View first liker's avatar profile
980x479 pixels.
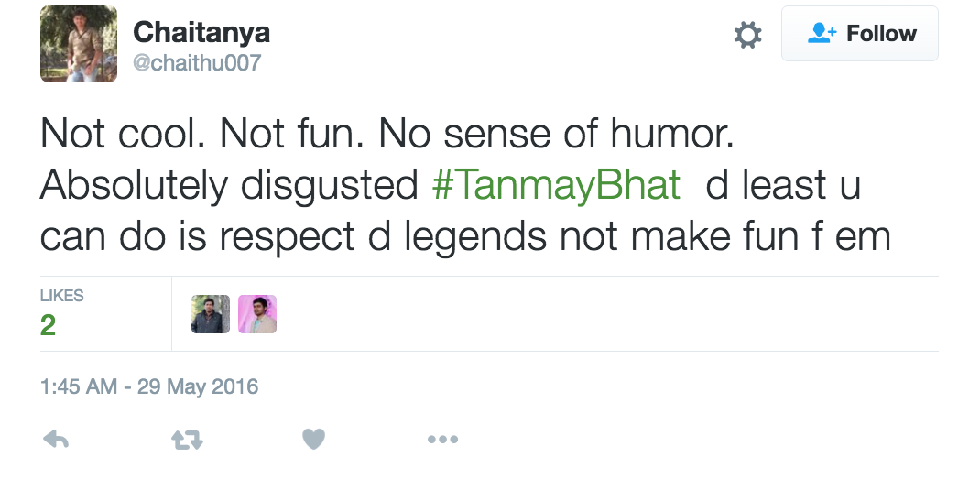click(211, 314)
